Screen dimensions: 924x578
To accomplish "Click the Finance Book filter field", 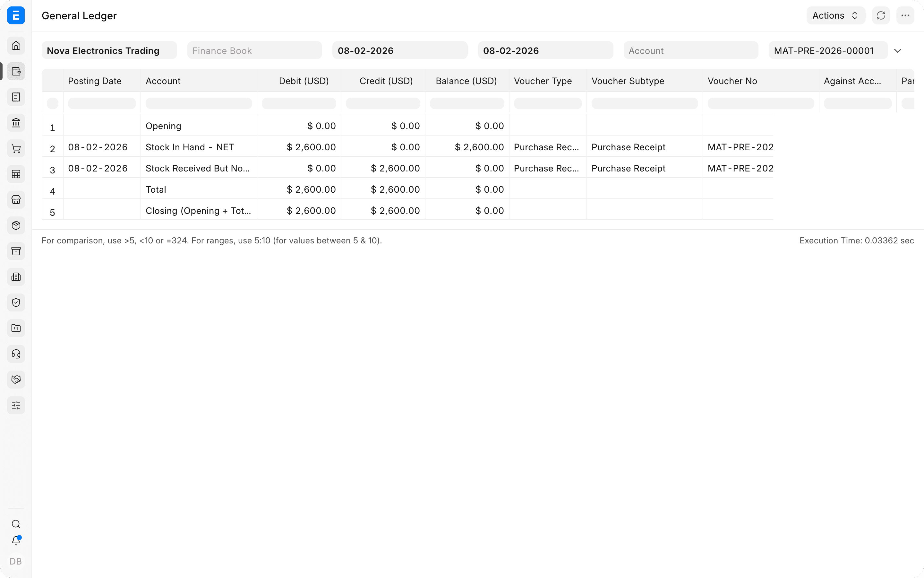I will (x=255, y=50).
